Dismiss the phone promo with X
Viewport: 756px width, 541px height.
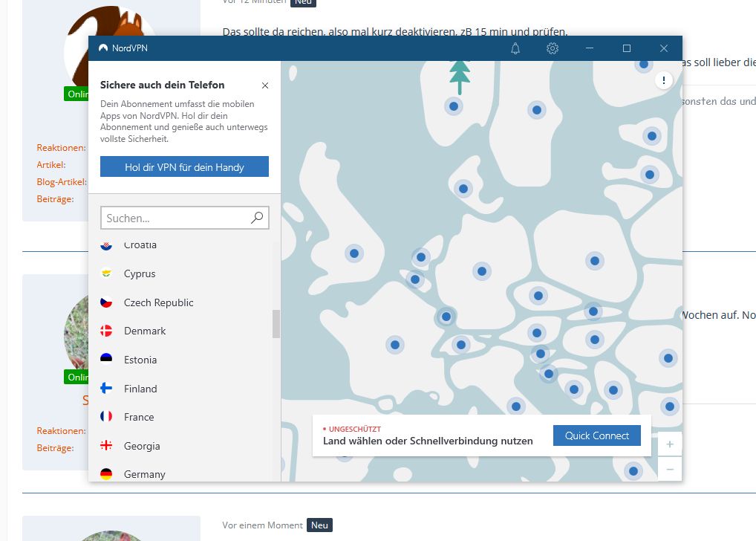point(265,85)
